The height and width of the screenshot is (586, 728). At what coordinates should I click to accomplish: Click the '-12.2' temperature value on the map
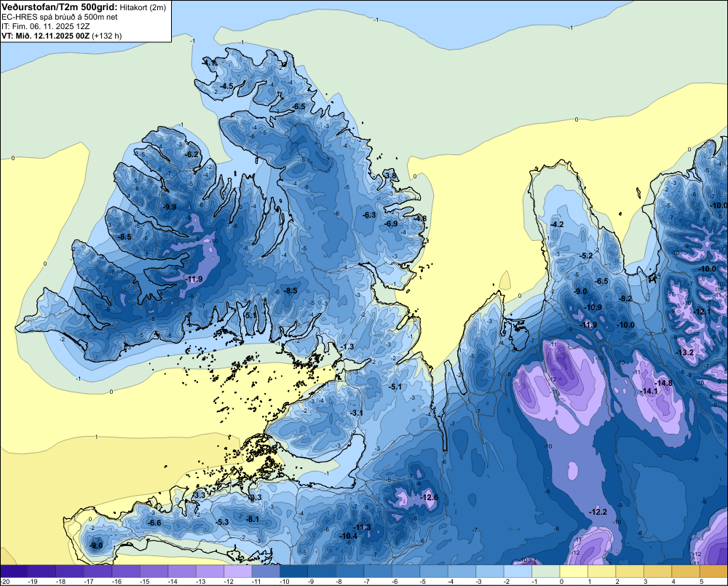click(598, 512)
